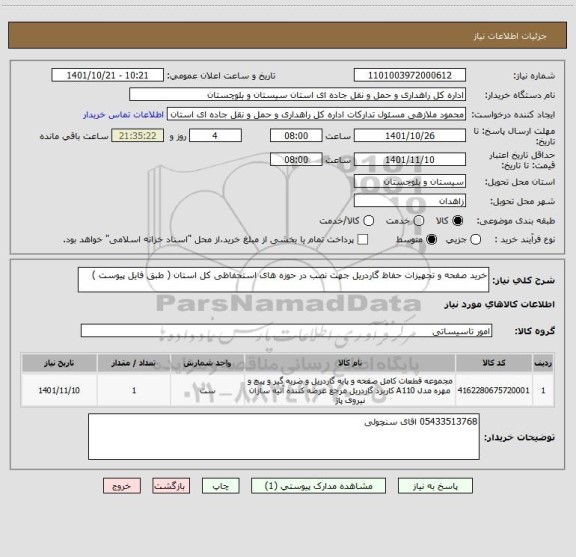The width and height of the screenshot is (576, 557).
Task: Click the need number field 1101003972000612
Action: pyautogui.click(x=410, y=75)
